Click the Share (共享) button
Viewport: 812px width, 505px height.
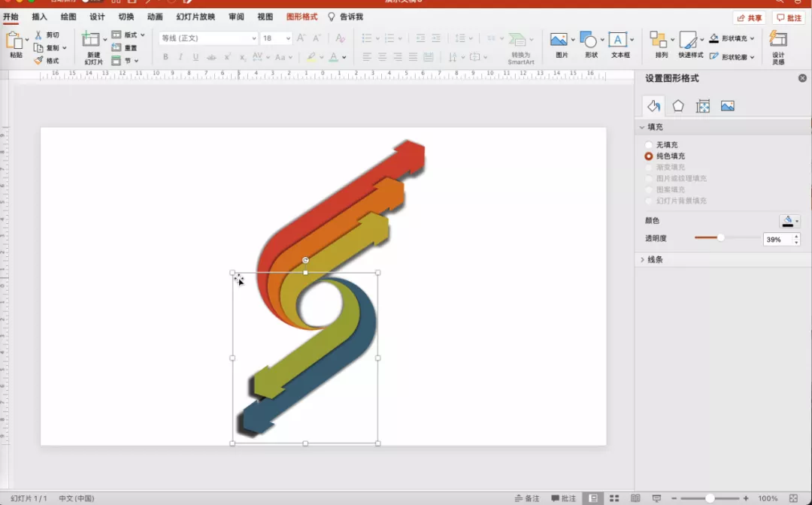point(750,18)
